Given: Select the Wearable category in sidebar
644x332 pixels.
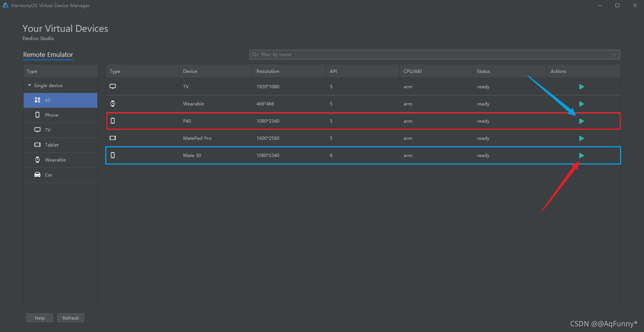Looking at the screenshot, I should (x=60, y=160).
